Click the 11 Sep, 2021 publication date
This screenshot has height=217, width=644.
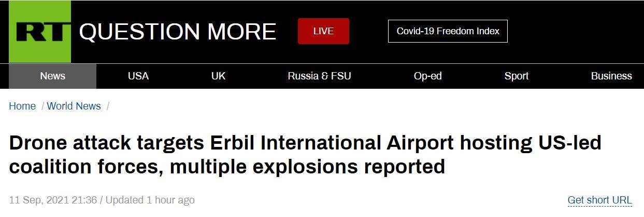[x=53, y=200]
